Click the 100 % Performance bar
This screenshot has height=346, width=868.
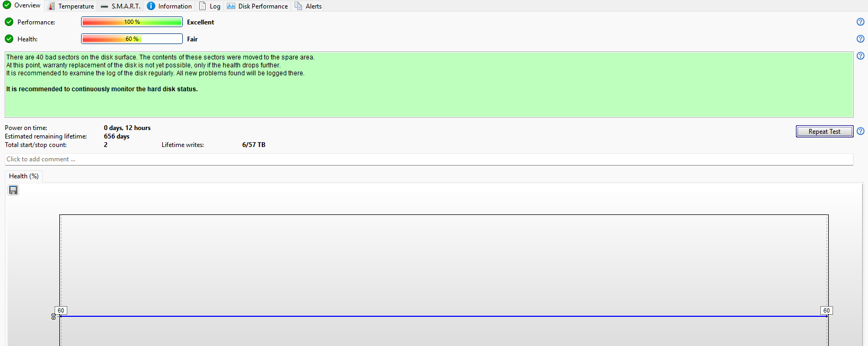pyautogui.click(x=132, y=22)
